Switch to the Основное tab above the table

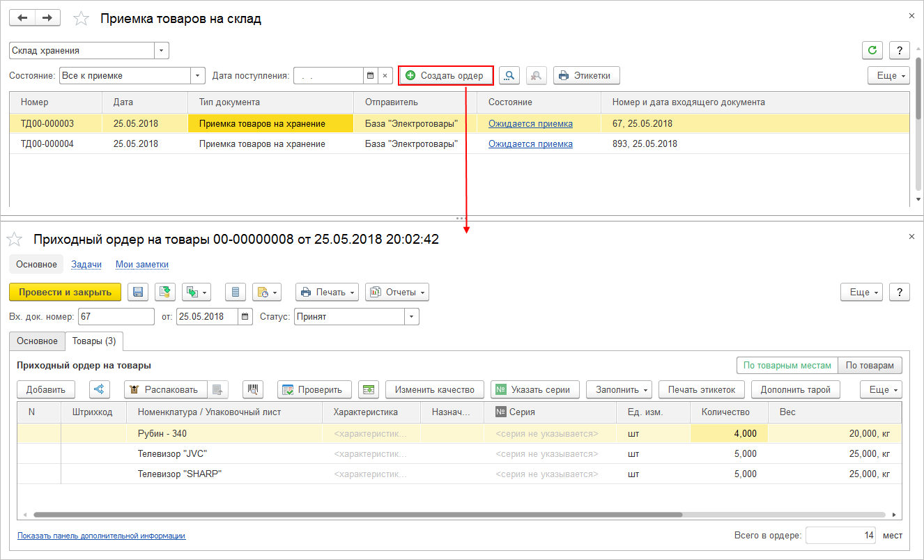tap(37, 341)
